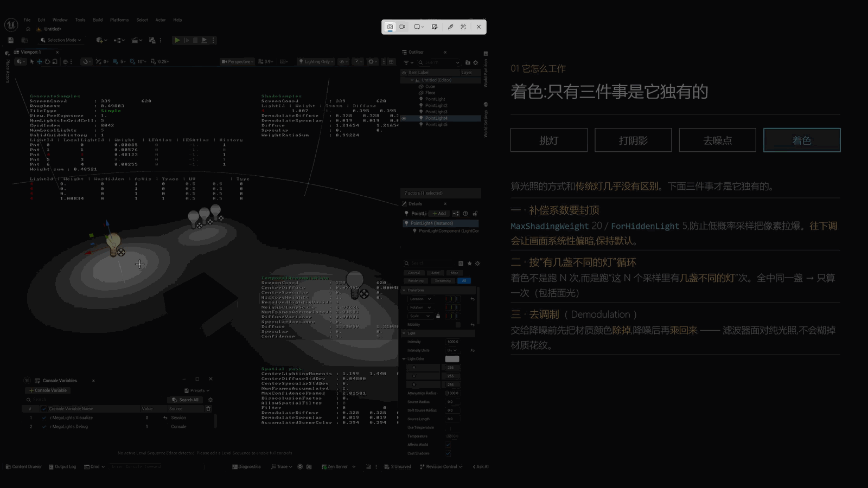Image resolution: width=868 pixels, height=488 pixels.
Task: Toggle the Affects World checkbox
Action: (x=448, y=445)
